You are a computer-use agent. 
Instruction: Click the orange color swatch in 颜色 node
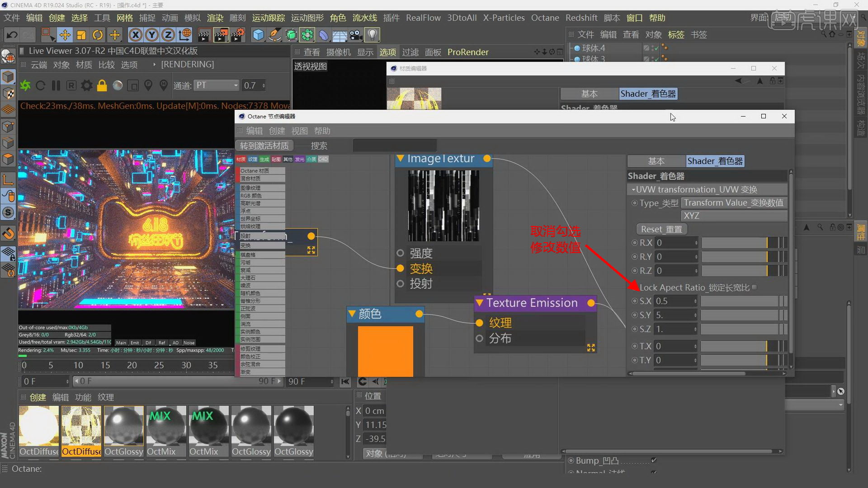385,351
